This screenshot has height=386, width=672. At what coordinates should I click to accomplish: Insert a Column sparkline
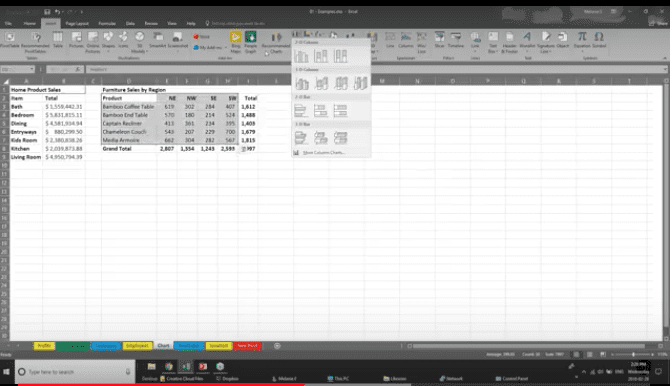coord(405,40)
